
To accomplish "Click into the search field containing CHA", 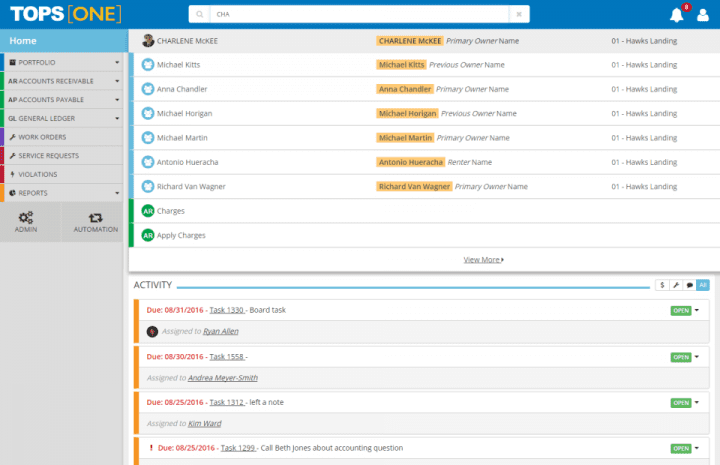I will (359, 14).
